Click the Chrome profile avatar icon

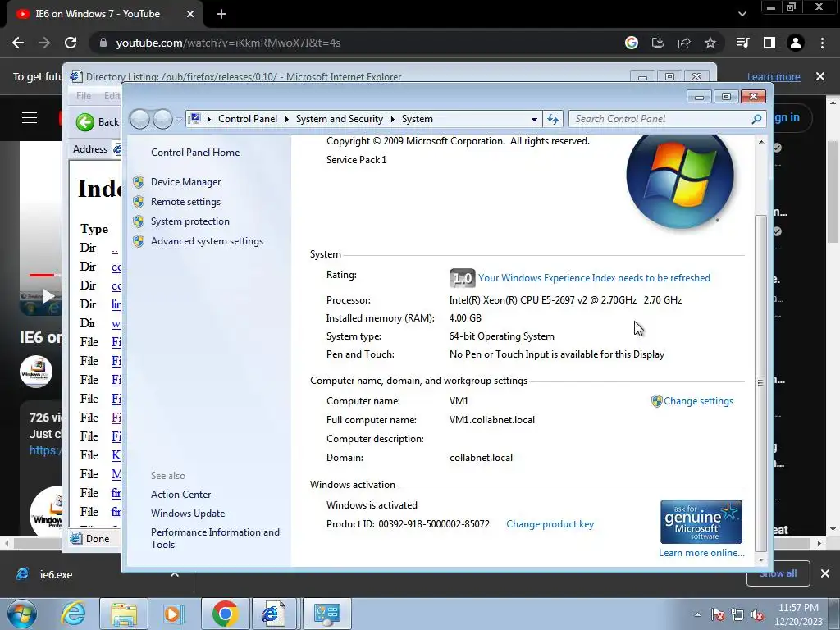click(796, 43)
